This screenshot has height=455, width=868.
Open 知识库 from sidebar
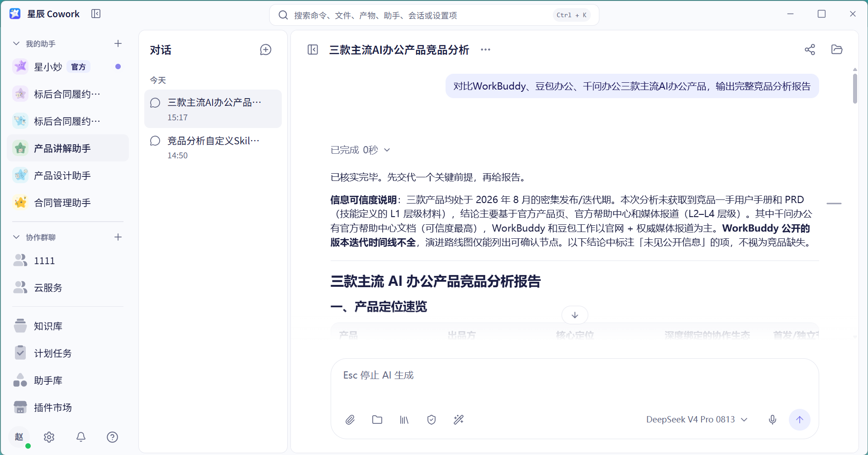[x=68, y=326]
